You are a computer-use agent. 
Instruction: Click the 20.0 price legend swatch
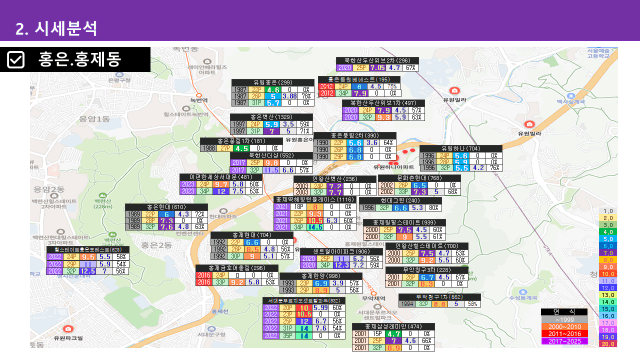click(608, 344)
